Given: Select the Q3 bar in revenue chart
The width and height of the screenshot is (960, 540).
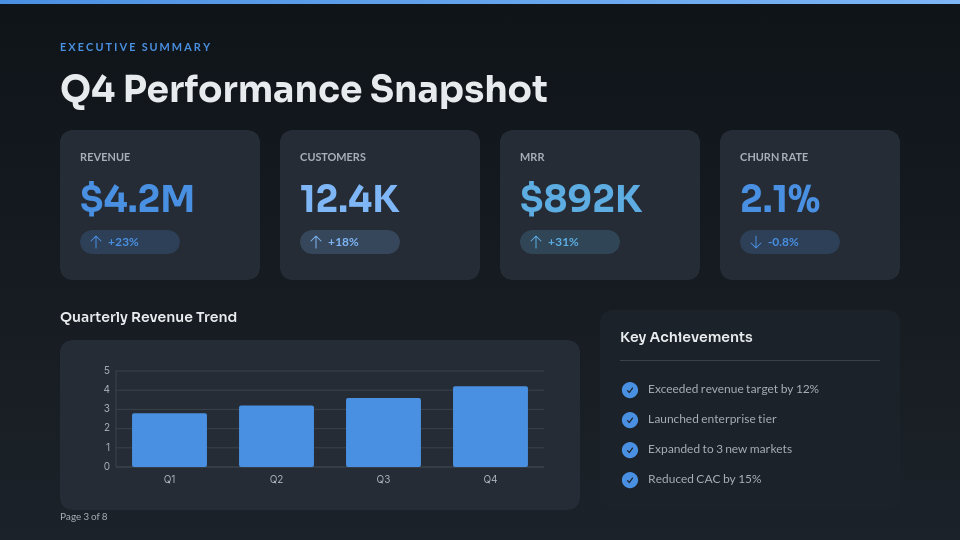Looking at the screenshot, I should coord(383,432).
